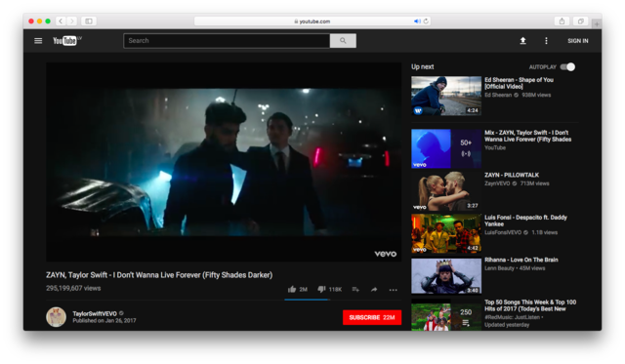Toggle the Autoplay switch
The width and height of the screenshot is (625, 364).
click(567, 67)
